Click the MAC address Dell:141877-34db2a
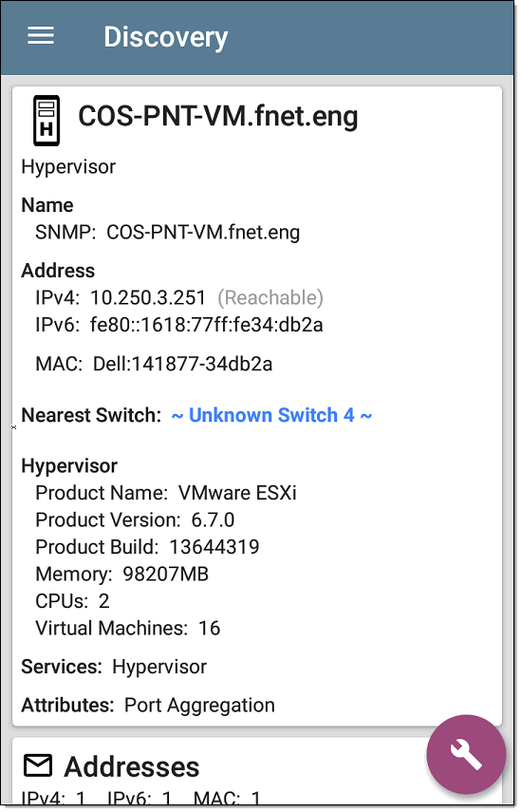The image size is (521, 812). click(x=182, y=364)
